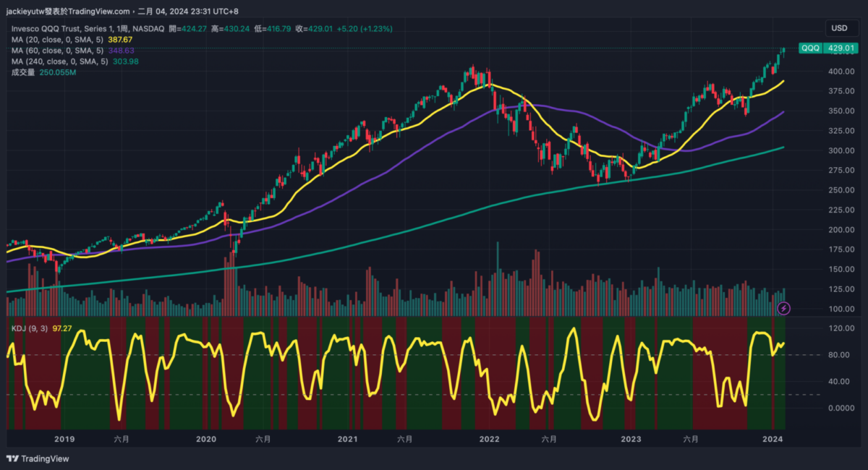Open the USD currency selector
This screenshot has height=470, width=868.
(839, 28)
